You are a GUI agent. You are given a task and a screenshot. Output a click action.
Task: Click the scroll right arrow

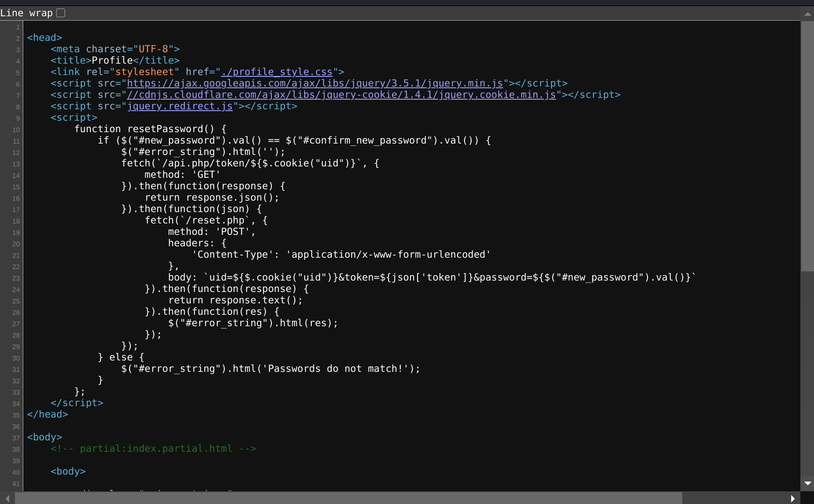(x=793, y=499)
